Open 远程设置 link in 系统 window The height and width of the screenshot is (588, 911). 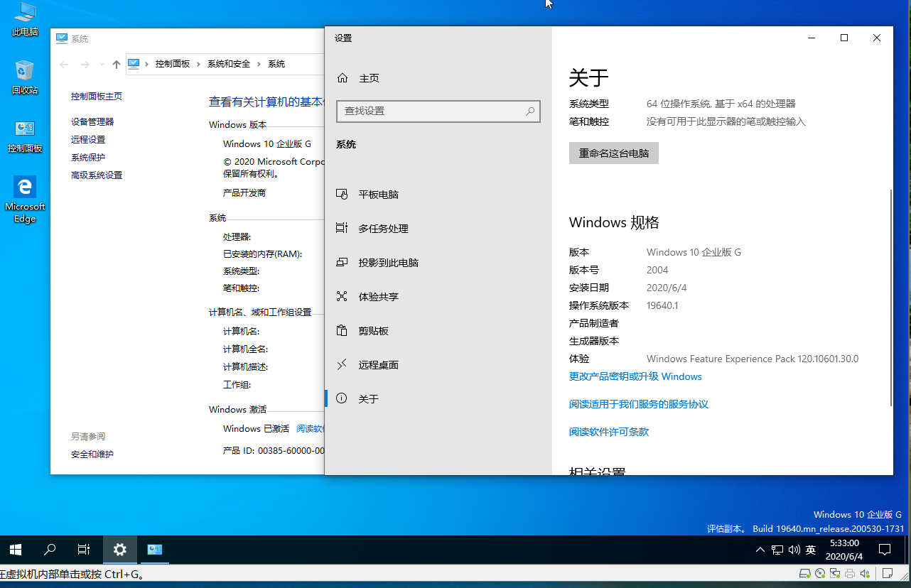pyautogui.click(x=88, y=140)
